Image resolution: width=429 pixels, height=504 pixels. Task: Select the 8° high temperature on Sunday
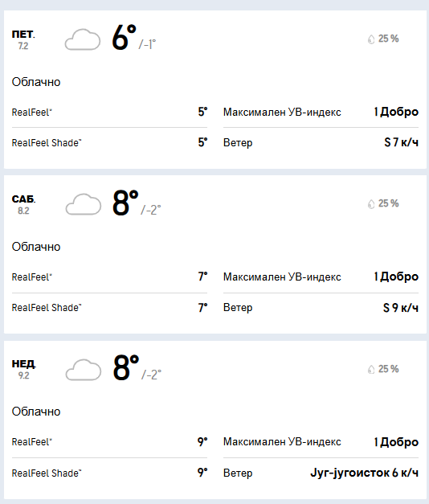pyautogui.click(x=125, y=367)
